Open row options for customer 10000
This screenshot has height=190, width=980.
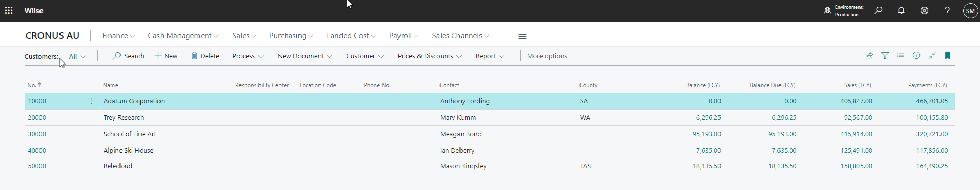(x=91, y=101)
